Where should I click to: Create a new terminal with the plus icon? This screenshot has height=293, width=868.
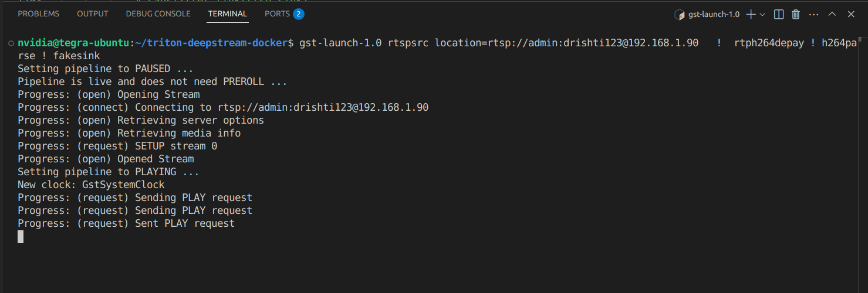click(x=751, y=14)
